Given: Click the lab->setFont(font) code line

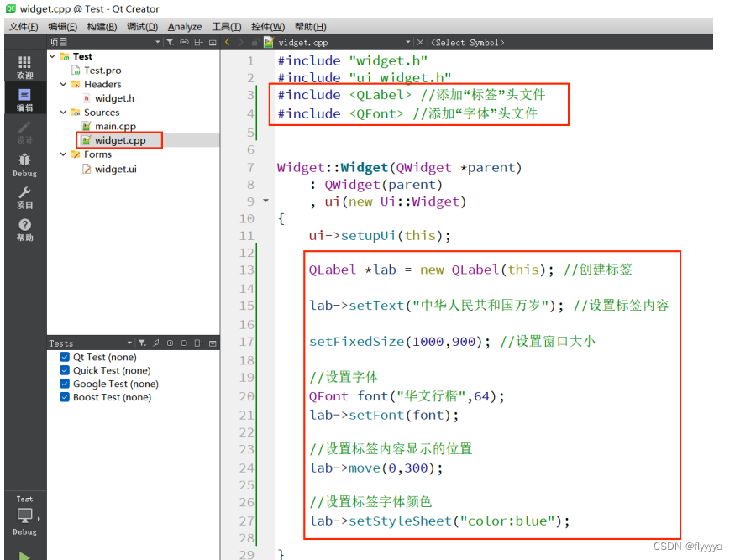Looking at the screenshot, I should point(384,416).
